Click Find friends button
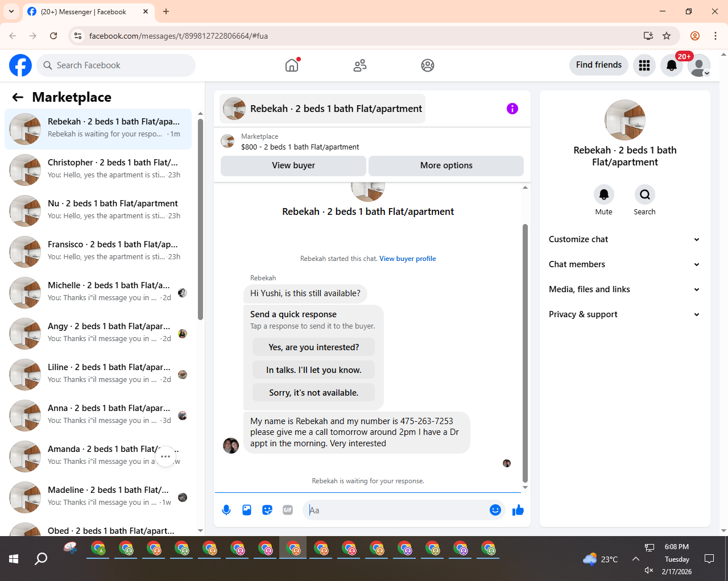Image resolution: width=728 pixels, height=581 pixels. click(x=599, y=65)
